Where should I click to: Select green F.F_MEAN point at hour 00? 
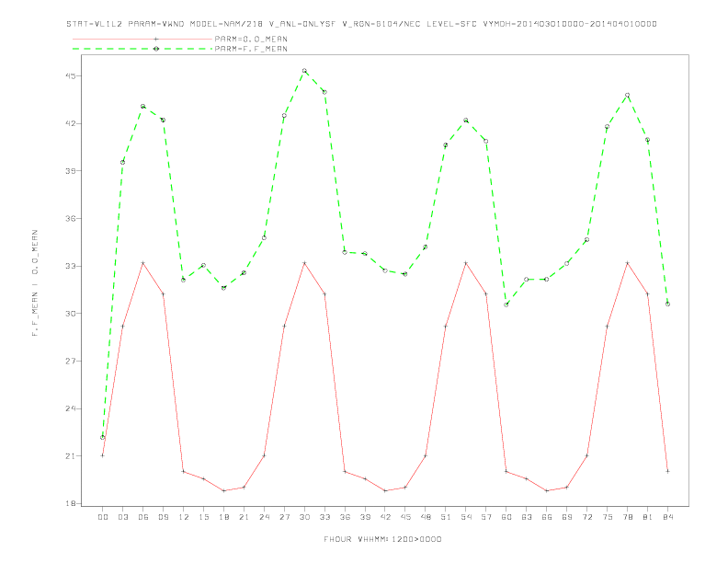(103, 438)
